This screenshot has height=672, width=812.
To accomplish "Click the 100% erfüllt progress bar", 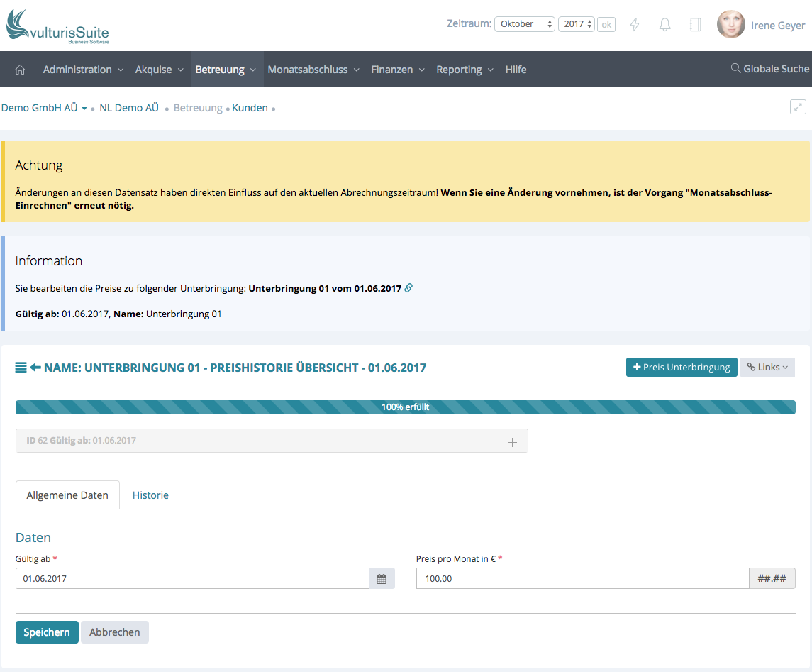I will click(x=405, y=407).
